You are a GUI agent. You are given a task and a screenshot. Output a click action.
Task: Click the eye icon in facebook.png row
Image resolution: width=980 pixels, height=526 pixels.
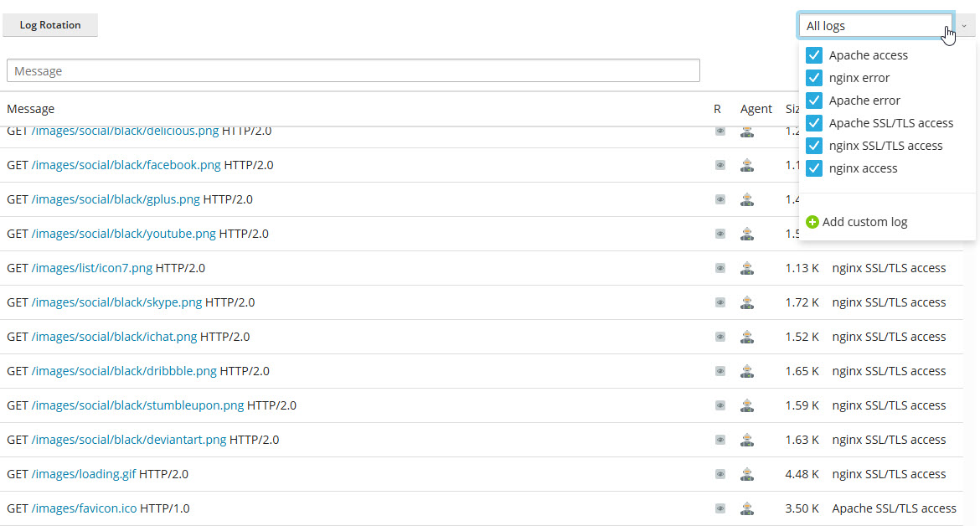pyautogui.click(x=720, y=165)
